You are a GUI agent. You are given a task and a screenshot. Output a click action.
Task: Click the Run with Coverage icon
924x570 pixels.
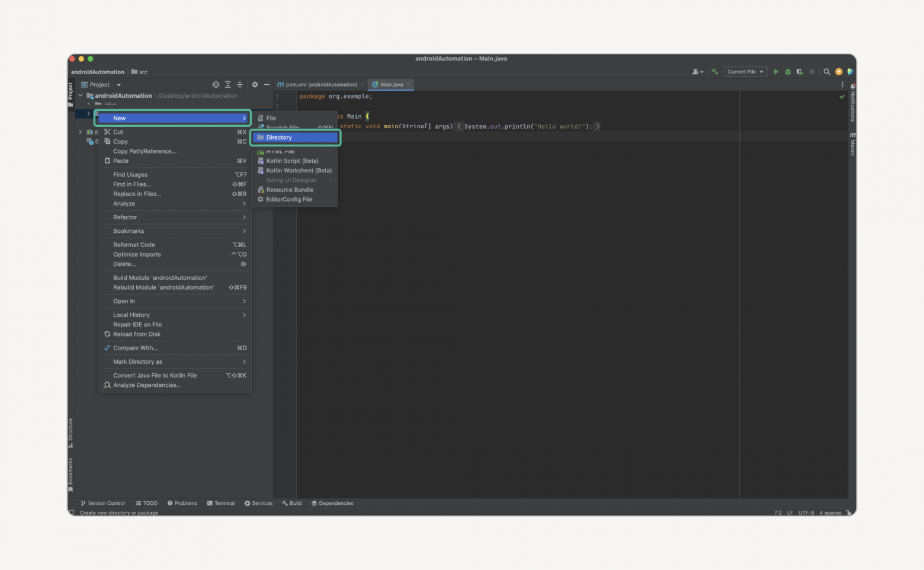(800, 72)
